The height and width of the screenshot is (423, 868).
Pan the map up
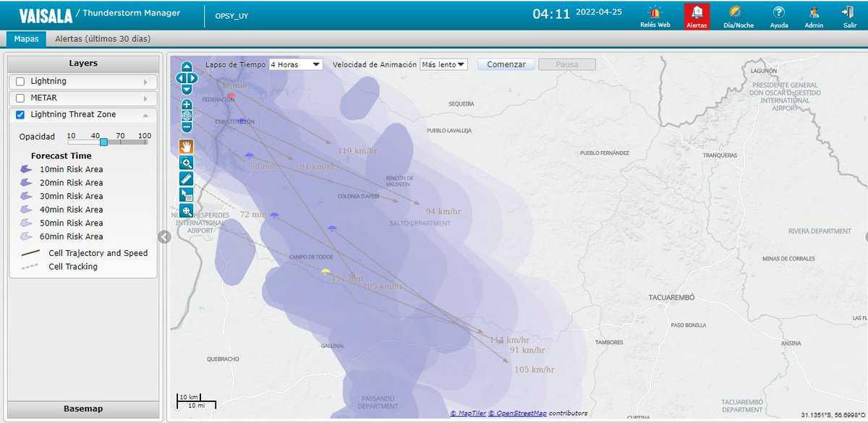point(187,67)
